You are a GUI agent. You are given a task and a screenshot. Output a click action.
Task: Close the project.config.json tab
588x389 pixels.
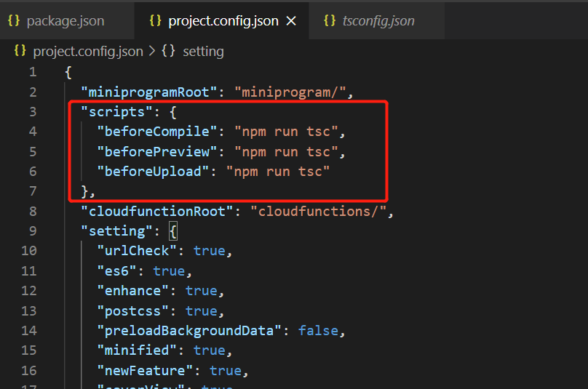pos(291,21)
